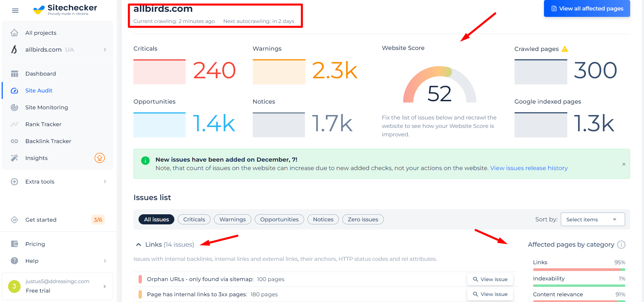
Task: Click the Help question mark icon
Action: pos(15,261)
